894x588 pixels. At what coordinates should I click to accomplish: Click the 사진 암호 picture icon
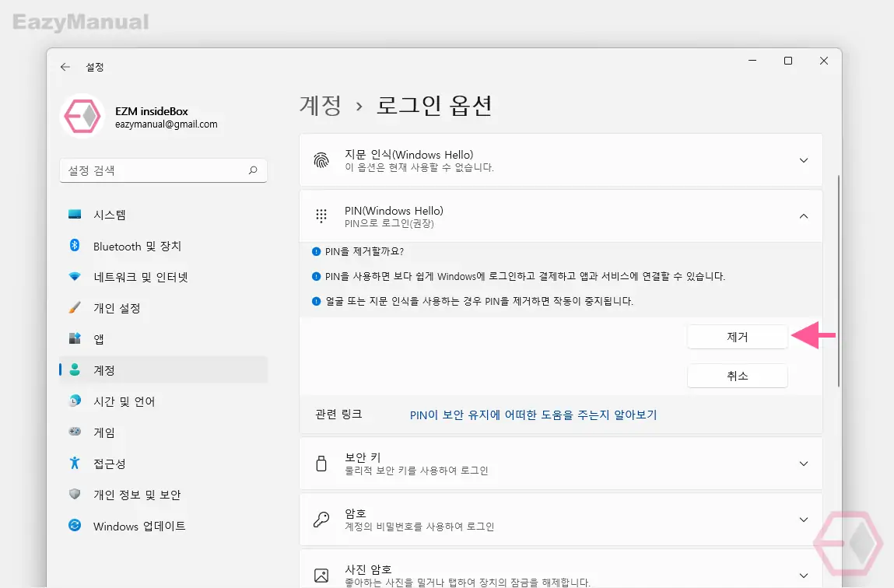click(321, 576)
